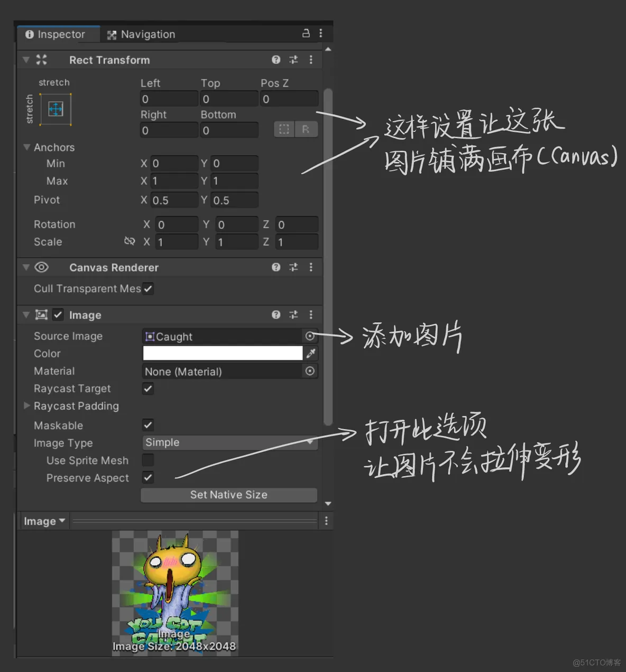Open the stretch anchor presets box
Viewport: 626px width, 672px height.
tap(56, 110)
